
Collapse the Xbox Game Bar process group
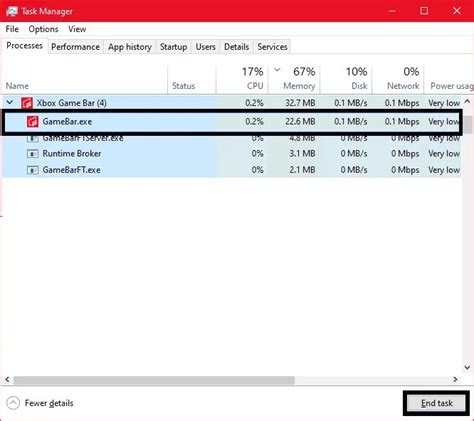tap(10, 102)
